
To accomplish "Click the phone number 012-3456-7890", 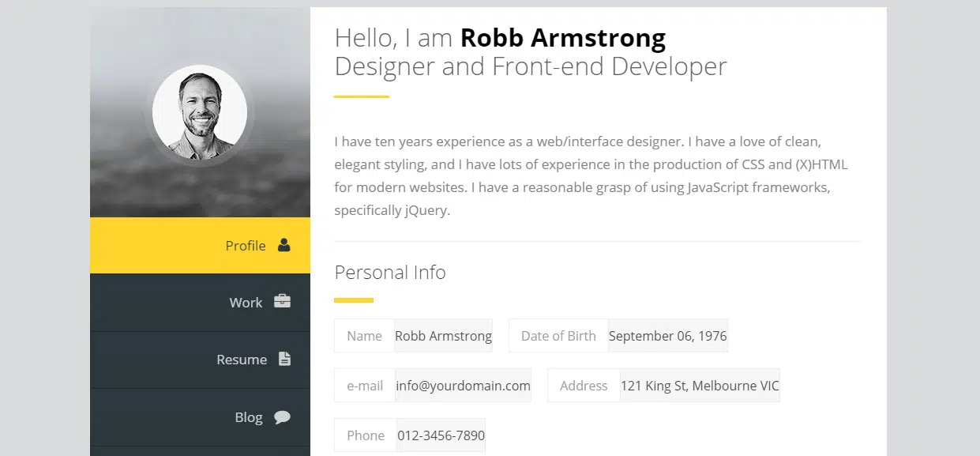I will tap(441, 435).
